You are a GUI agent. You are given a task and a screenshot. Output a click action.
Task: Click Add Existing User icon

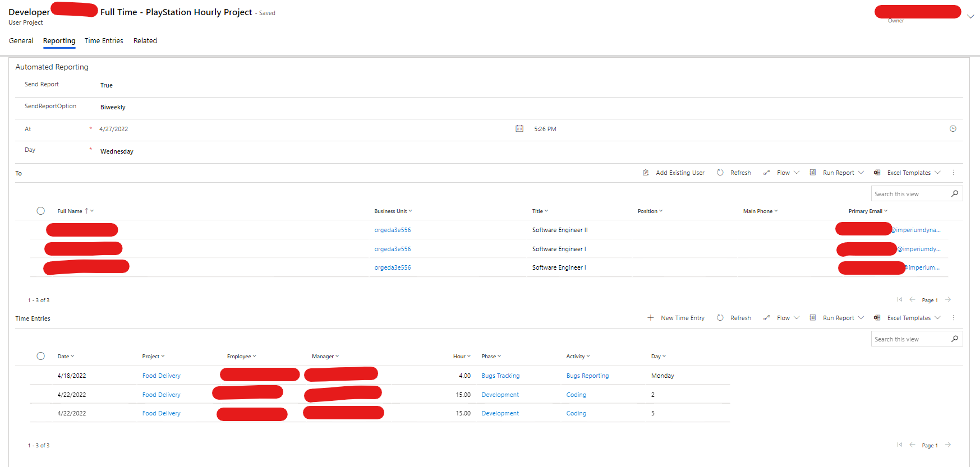pyautogui.click(x=646, y=173)
